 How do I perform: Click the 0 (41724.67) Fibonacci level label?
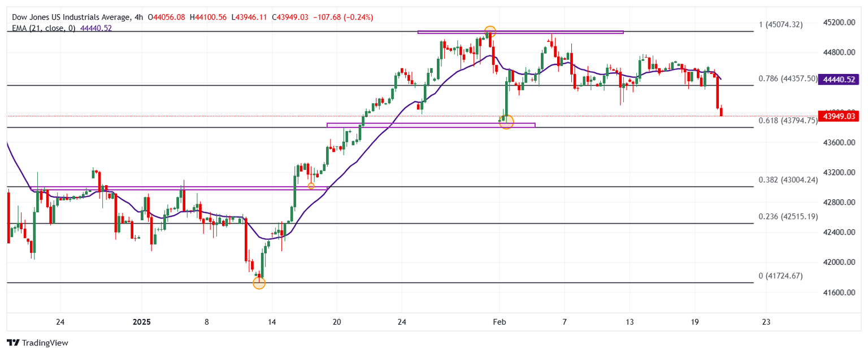pyautogui.click(x=780, y=276)
